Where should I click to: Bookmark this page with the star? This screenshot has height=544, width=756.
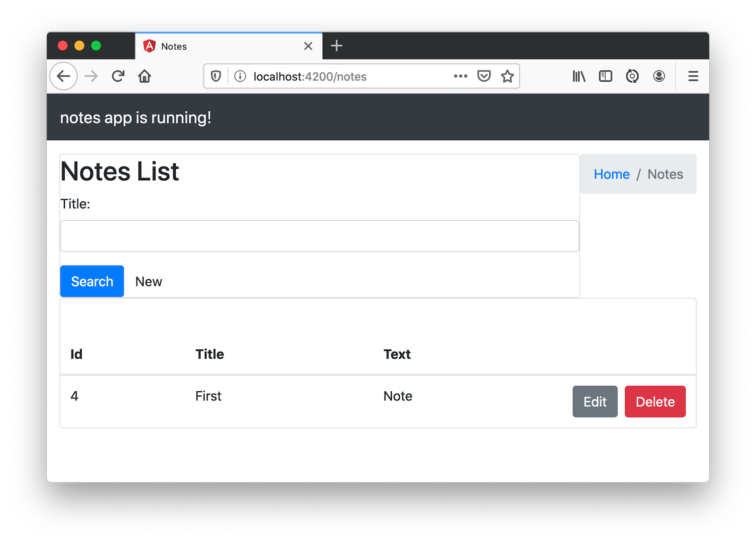coord(507,76)
